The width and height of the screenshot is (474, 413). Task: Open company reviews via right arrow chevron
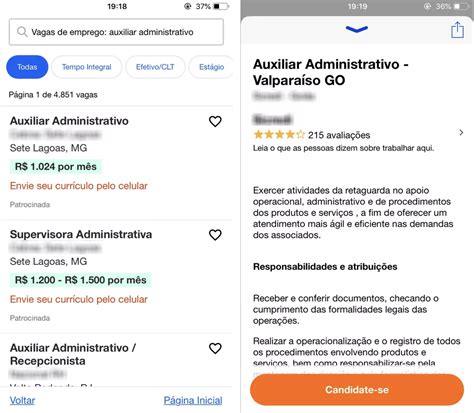pos(461,133)
